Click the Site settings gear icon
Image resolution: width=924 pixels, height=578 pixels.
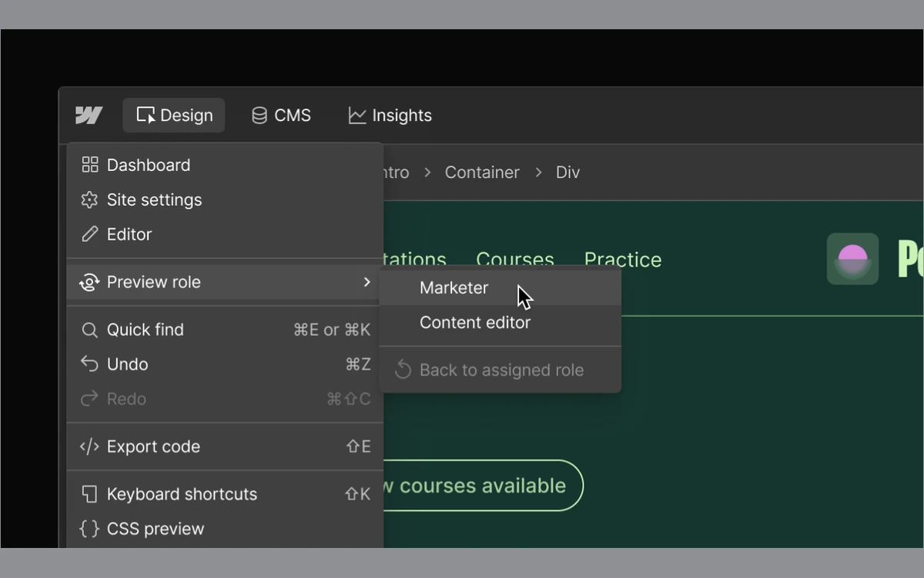tap(90, 200)
